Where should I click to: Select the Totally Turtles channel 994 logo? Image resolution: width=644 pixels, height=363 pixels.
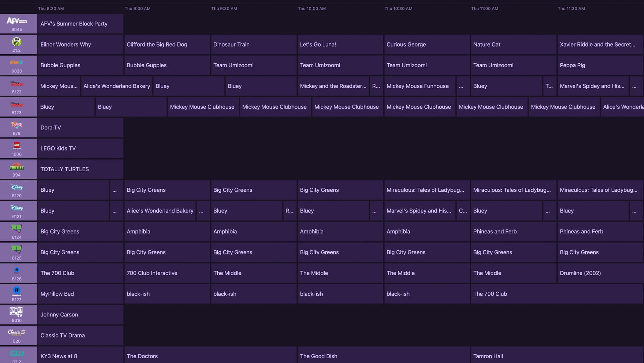[x=17, y=167]
